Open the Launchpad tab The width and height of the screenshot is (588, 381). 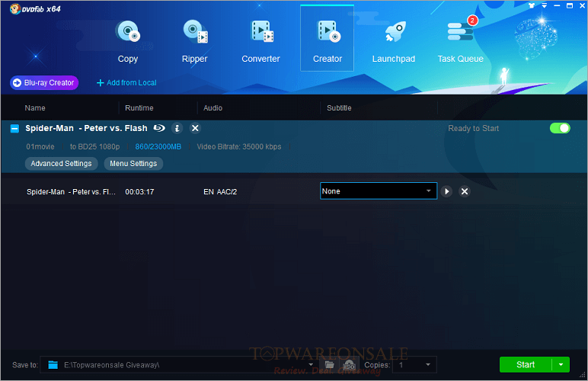coord(393,41)
